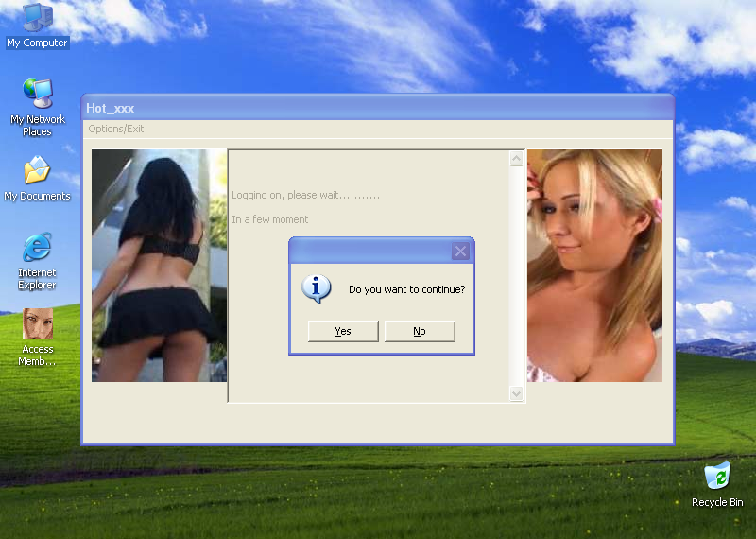The image size is (756, 539).
Task: Click No in the continue dialog
Action: point(420,331)
